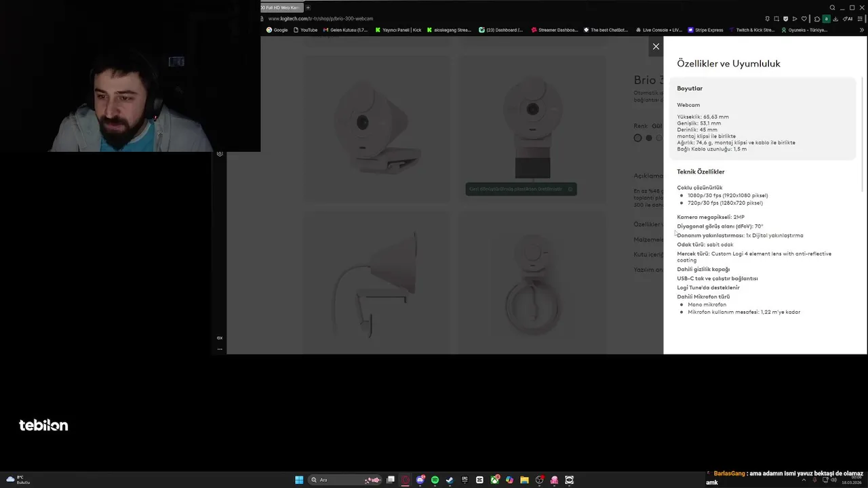The width and height of the screenshot is (868, 488).
Task: Open Steam from the taskbar
Action: click(x=450, y=480)
